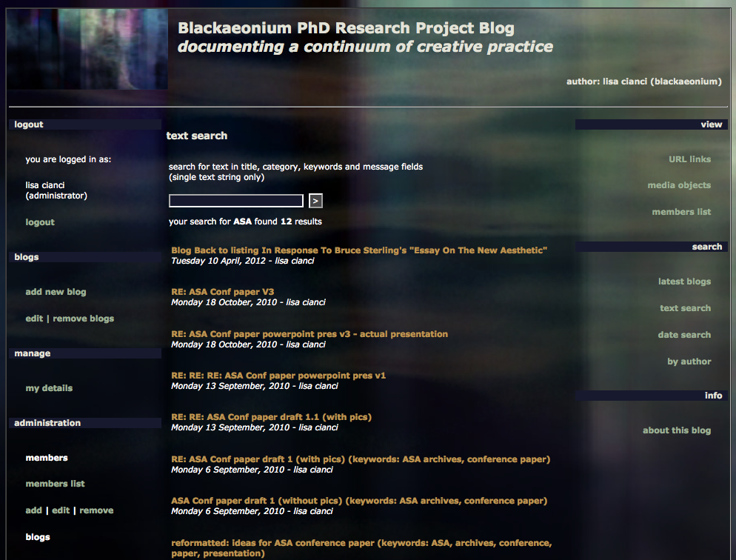Image resolution: width=736 pixels, height=560 pixels.
Task: Open Bruce Sterling New Aesthetic blog result
Action: pos(359,250)
